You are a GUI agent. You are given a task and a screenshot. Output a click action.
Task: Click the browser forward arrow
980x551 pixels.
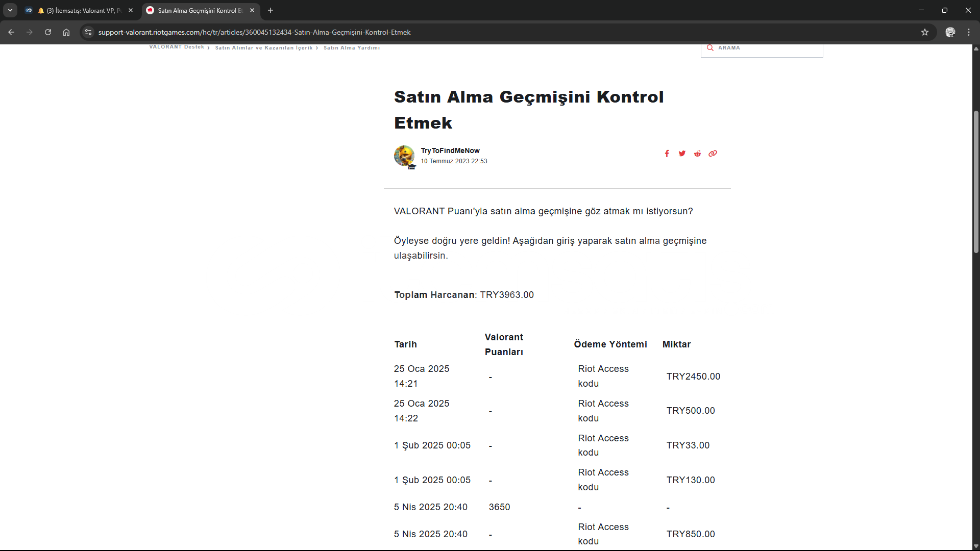(x=30, y=32)
